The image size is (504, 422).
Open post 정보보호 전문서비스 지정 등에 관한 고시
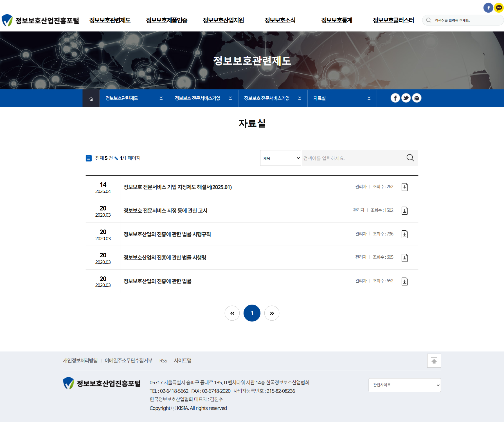point(165,211)
